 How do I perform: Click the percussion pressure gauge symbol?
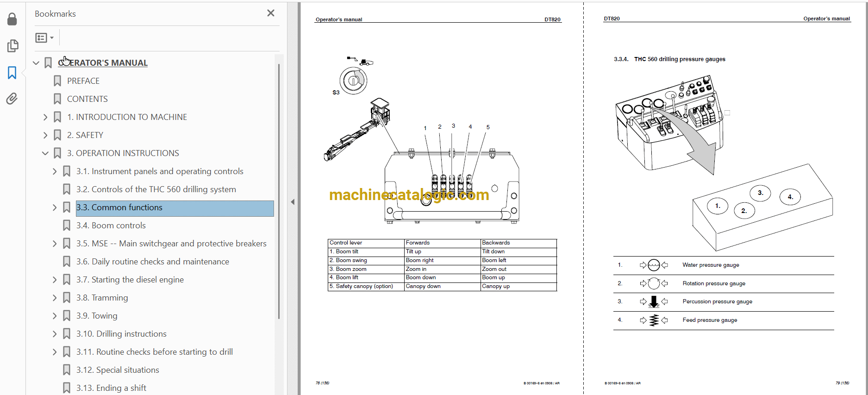654,302
